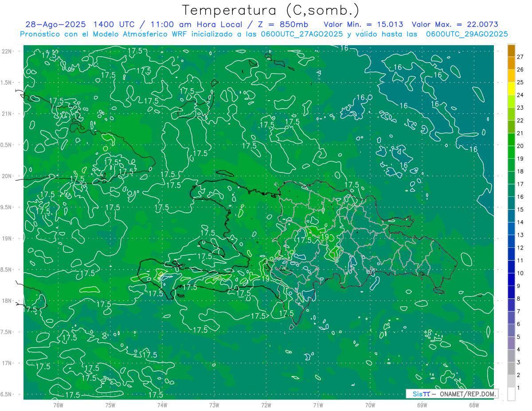The width and height of the screenshot is (532, 411).
Task: Click the "16.0" contour label north of Hispaniola
Action: pyautogui.click(x=364, y=98)
